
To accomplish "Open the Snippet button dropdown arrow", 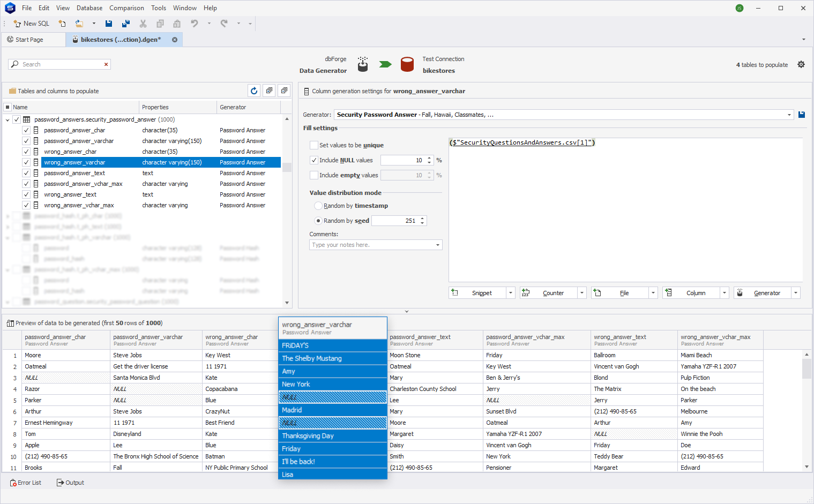I will [x=511, y=293].
